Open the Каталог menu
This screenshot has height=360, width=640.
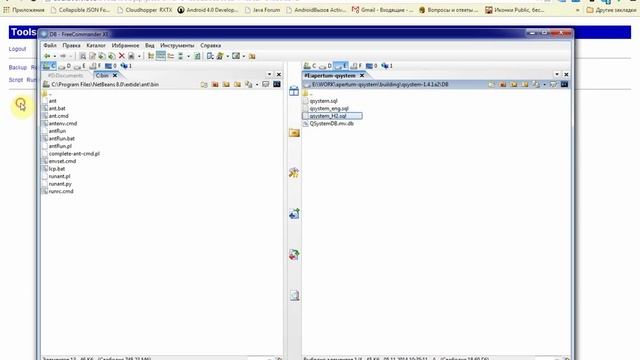click(96, 45)
